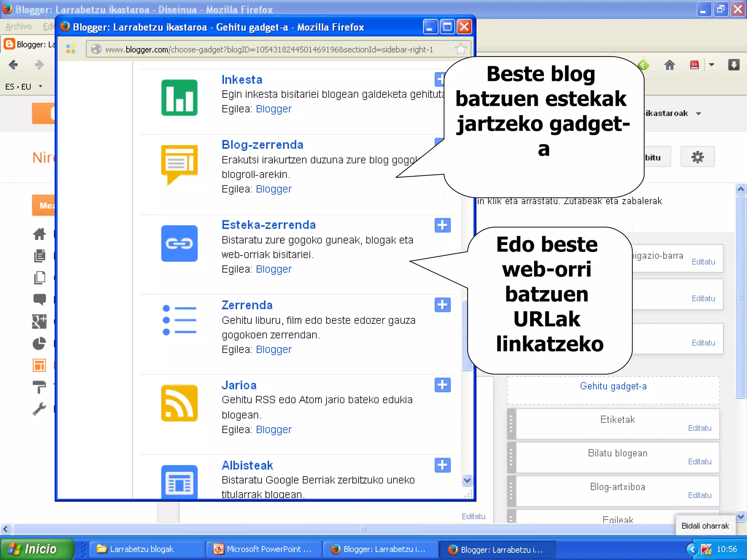Click the Bidali oharrak feedback button
The height and width of the screenshot is (560, 747).
point(705,526)
